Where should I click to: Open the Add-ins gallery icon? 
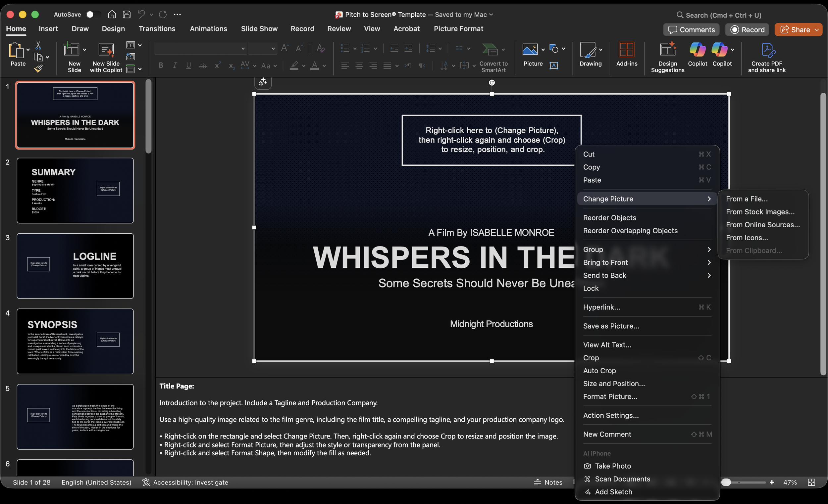coord(626,50)
